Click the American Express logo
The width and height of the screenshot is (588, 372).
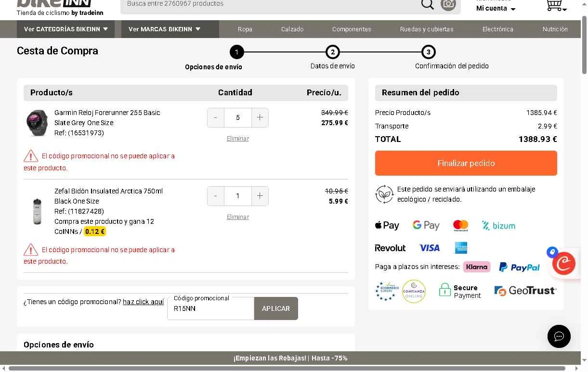[461, 248]
